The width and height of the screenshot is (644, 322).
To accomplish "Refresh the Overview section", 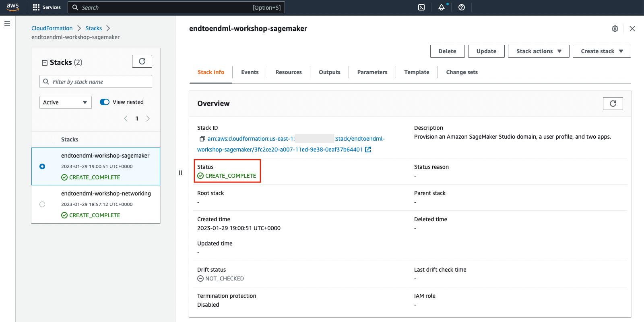I will tap(613, 104).
